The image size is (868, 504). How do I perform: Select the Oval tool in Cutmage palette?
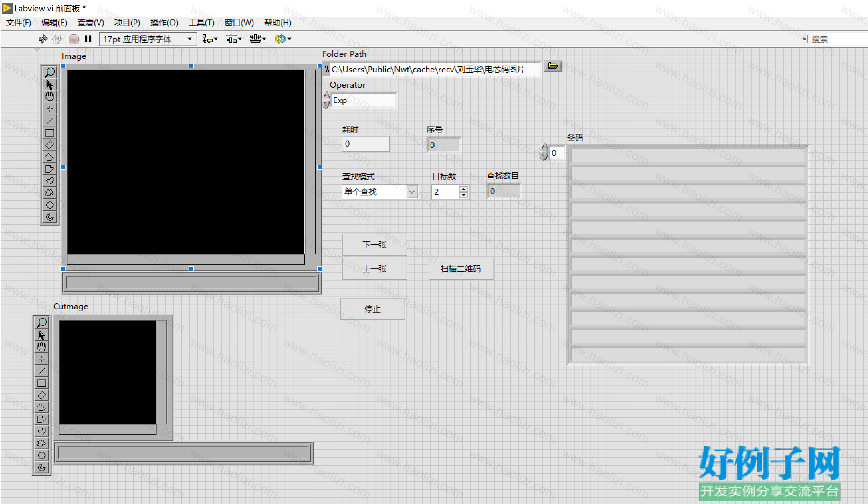coord(42,455)
